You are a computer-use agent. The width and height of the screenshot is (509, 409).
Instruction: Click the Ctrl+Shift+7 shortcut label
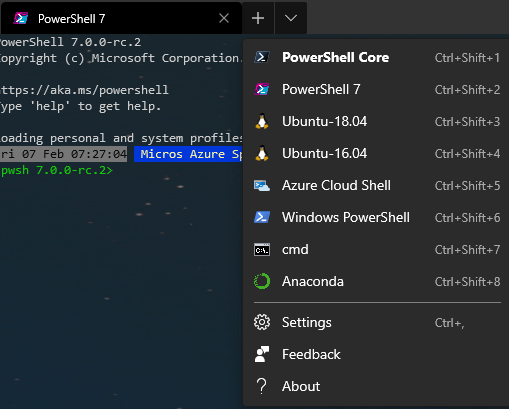[467, 250]
